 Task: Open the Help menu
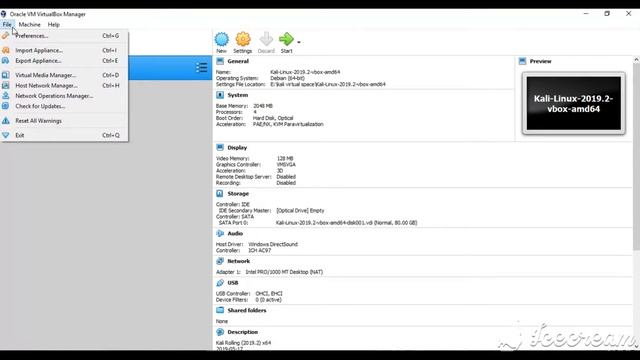pos(53,24)
